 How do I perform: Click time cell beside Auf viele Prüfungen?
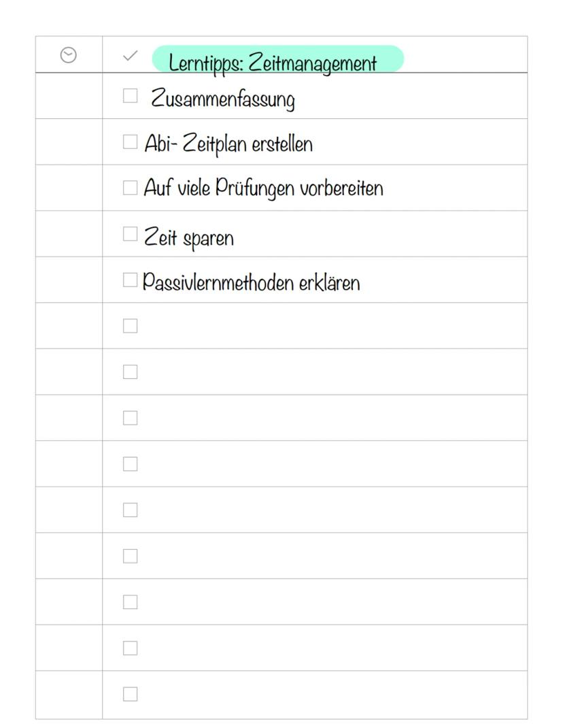click(69, 188)
